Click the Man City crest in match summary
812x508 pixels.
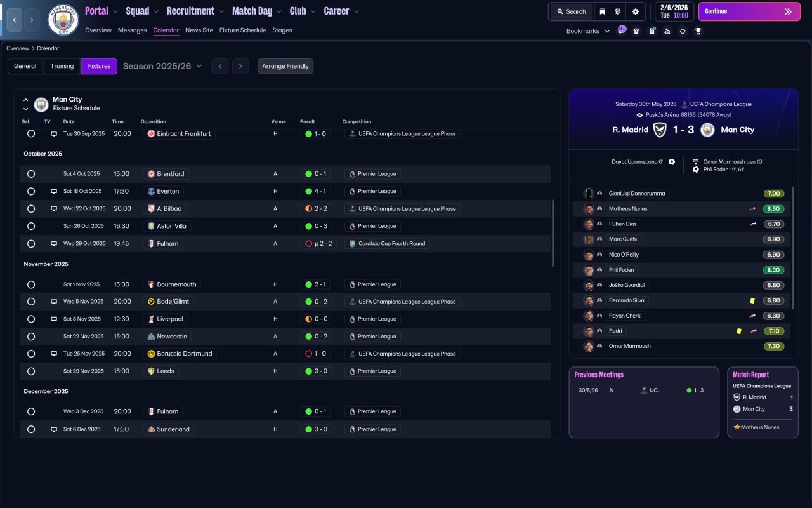(x=707, y=130)
